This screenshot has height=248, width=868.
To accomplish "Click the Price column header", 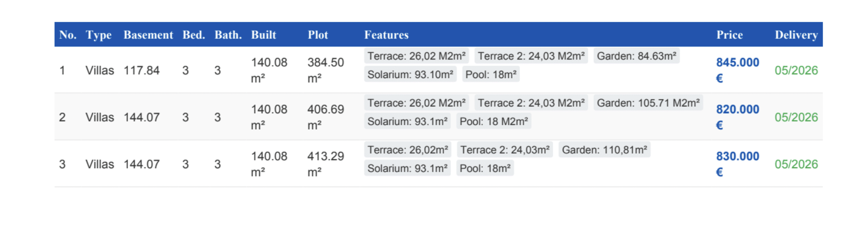I will 730,35.
